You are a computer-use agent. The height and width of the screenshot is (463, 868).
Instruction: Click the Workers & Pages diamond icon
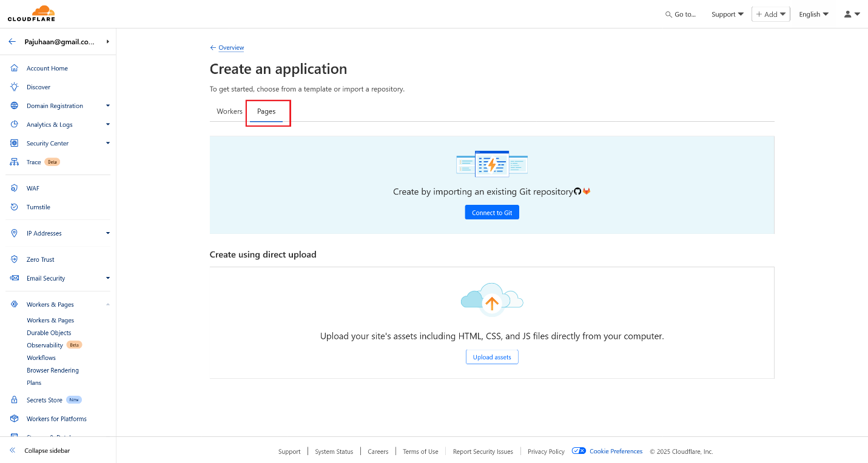pos(15,305)
